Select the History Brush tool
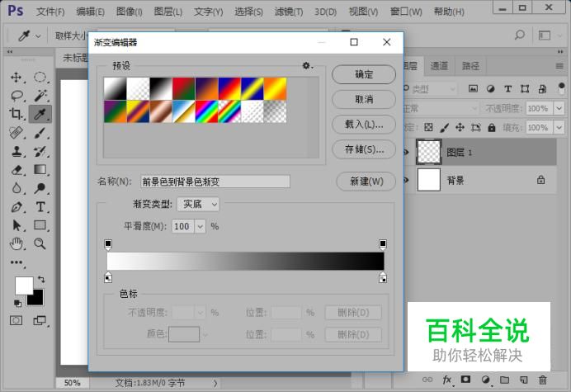 [x=40, y=151]
